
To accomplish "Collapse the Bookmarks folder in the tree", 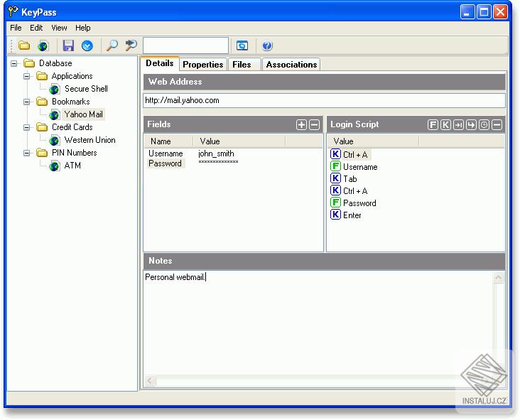I will (27, 102).
